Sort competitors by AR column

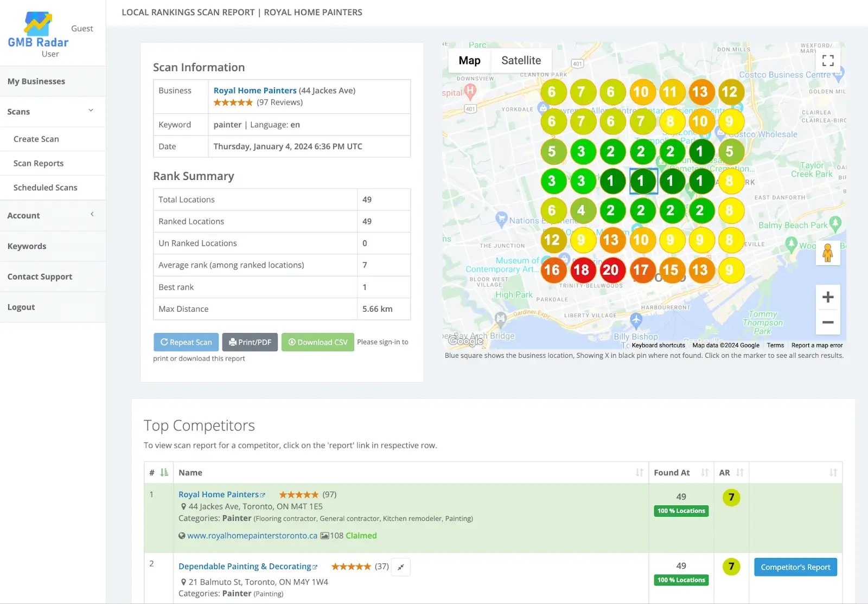tap(740, 473)
